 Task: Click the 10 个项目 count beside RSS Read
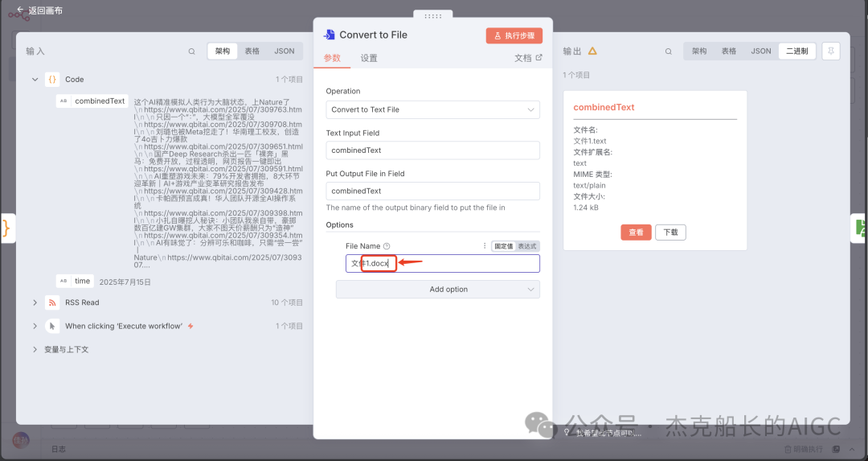(x=287, y=303)
